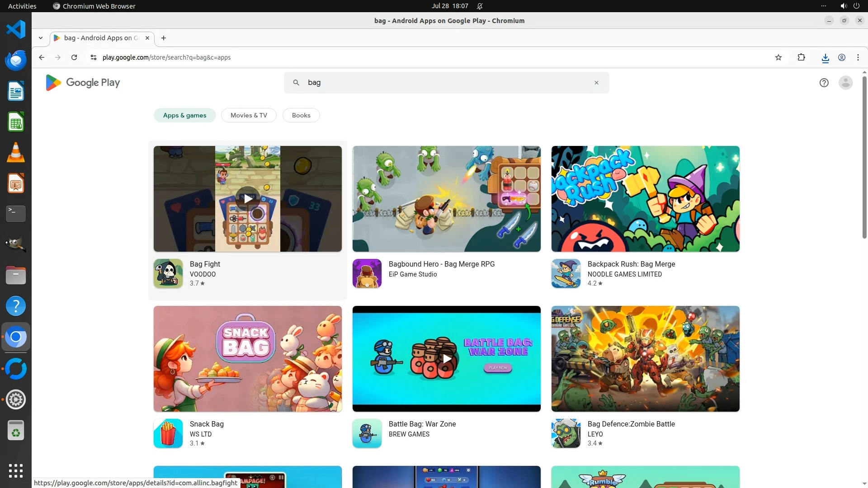Open the Bag Fight app listing
868x488 pixels.
point(205,264)
